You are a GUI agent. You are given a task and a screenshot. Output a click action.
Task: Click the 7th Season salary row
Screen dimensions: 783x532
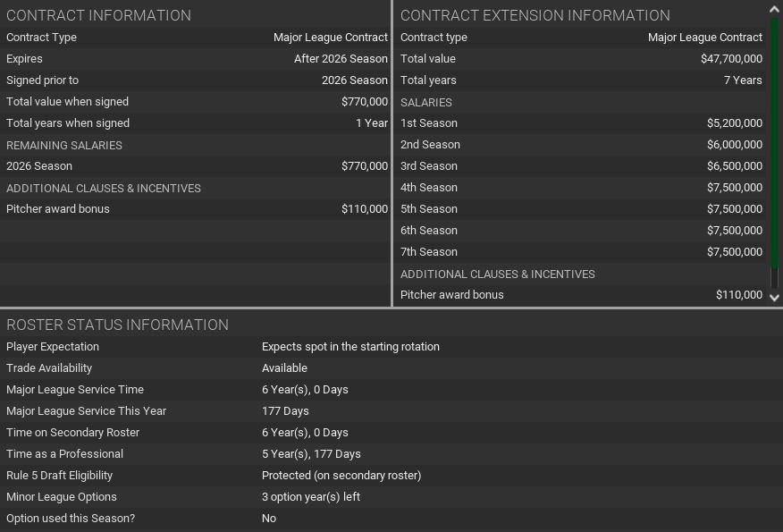point(581,252)
